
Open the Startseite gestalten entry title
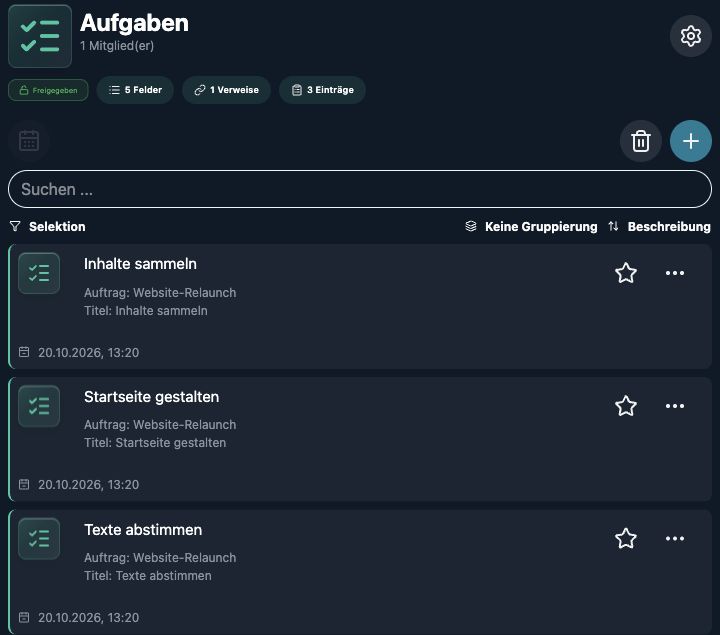click(x=152, y=397)
